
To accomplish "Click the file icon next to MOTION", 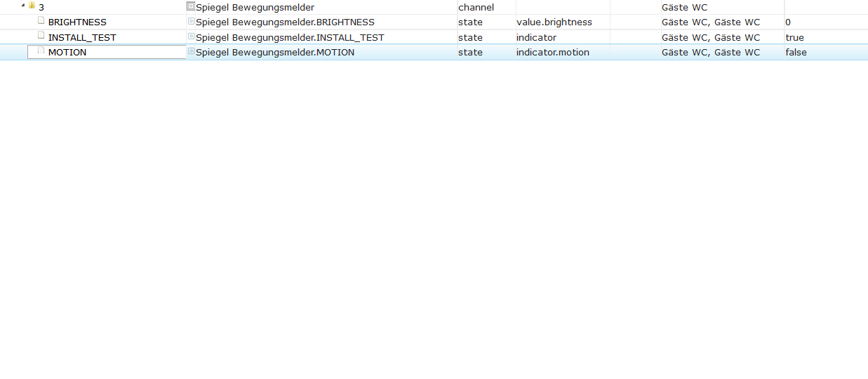I will (41, 51).
